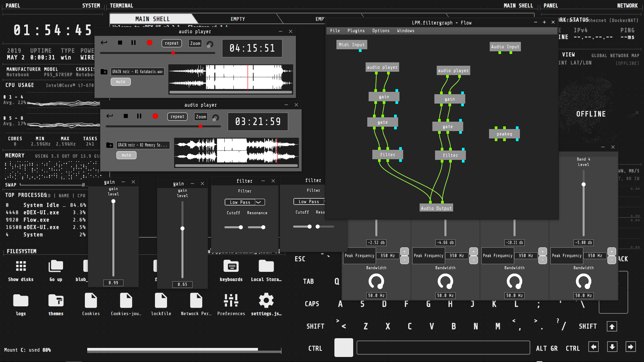Toggle repeat in the Memory So... player

[x=177, y=117]
